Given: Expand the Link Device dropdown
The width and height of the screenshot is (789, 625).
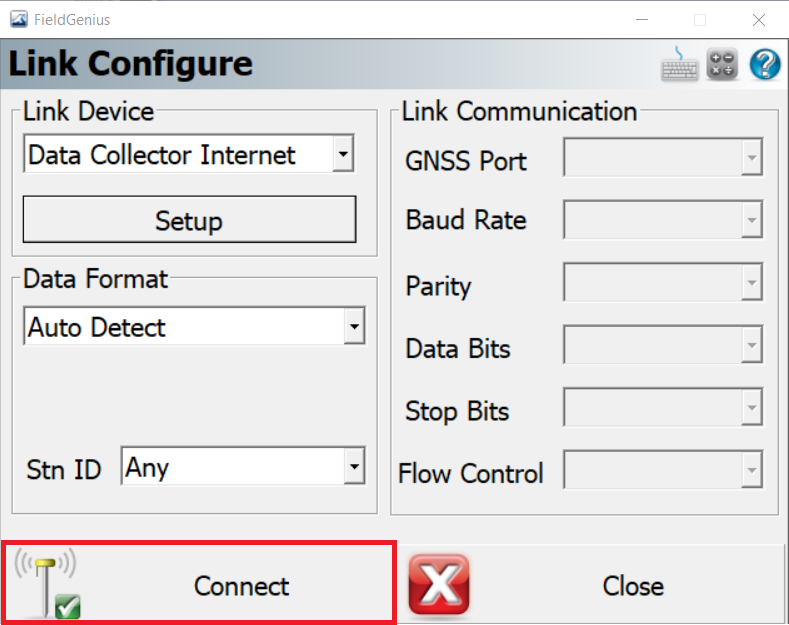Looking at the screenshot, I should click(x=343, y=154).
